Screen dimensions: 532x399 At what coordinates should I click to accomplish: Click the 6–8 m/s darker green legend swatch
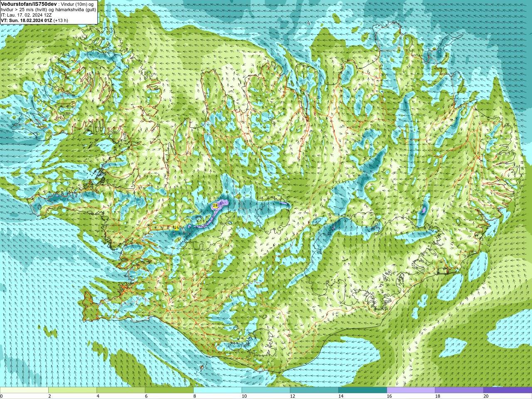tap(169, 390)
